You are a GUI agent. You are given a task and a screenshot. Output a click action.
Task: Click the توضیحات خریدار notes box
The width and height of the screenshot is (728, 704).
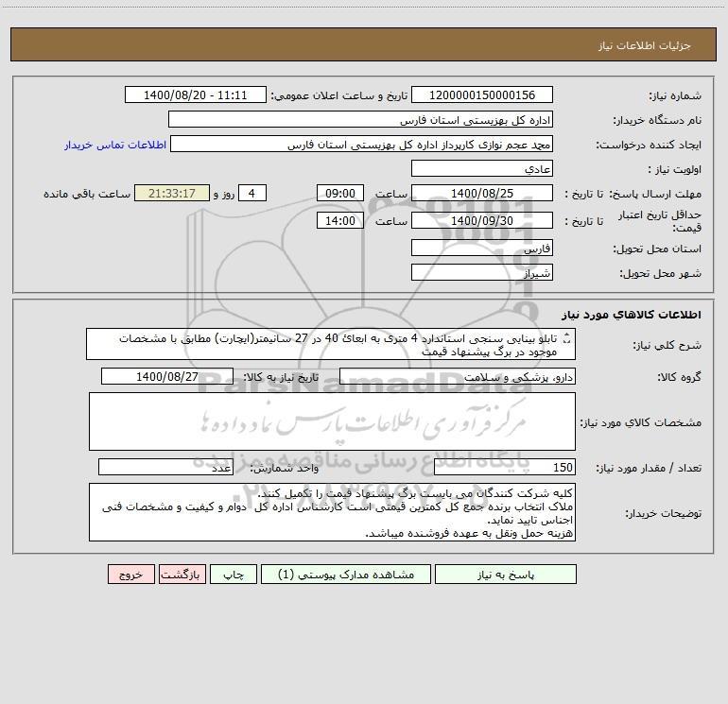332,512
